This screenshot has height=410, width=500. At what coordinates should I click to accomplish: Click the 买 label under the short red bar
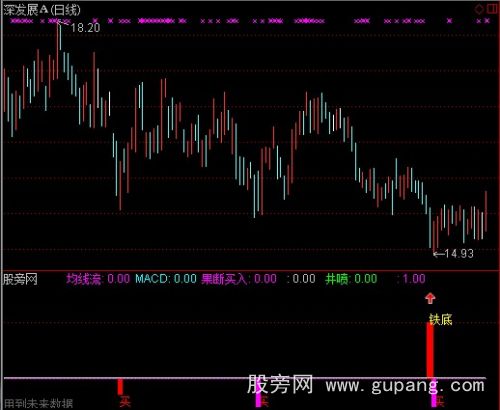[x=125, y=401]
